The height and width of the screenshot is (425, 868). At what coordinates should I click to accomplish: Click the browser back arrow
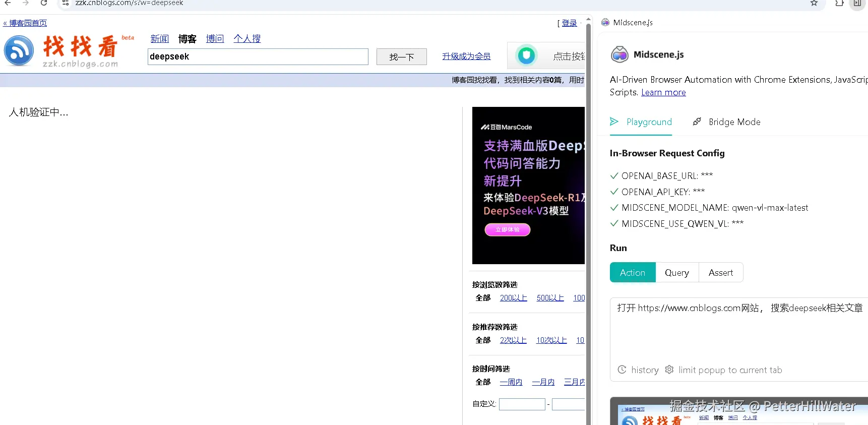pos(8,3)
